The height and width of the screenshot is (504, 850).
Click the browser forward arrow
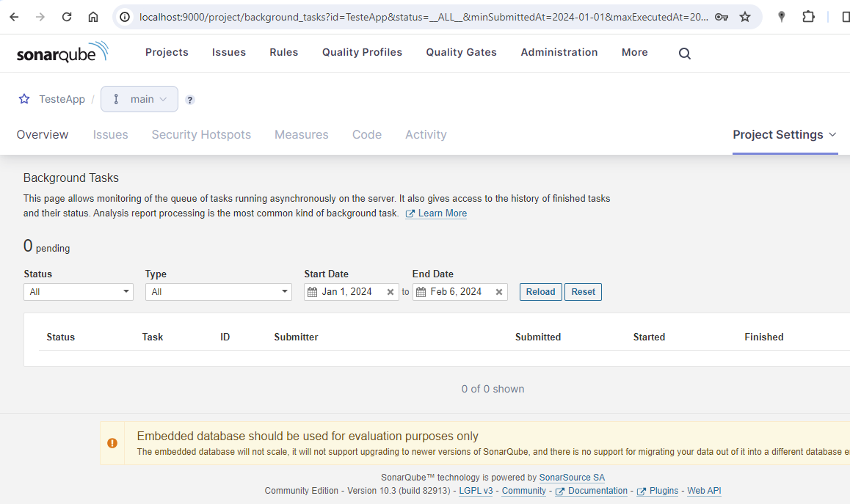(x=40, y=17)
